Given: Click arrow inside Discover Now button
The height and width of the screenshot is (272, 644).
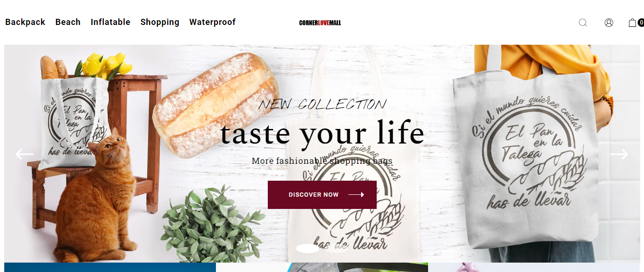Looking at the screenshot, I should tap(356, 195).
